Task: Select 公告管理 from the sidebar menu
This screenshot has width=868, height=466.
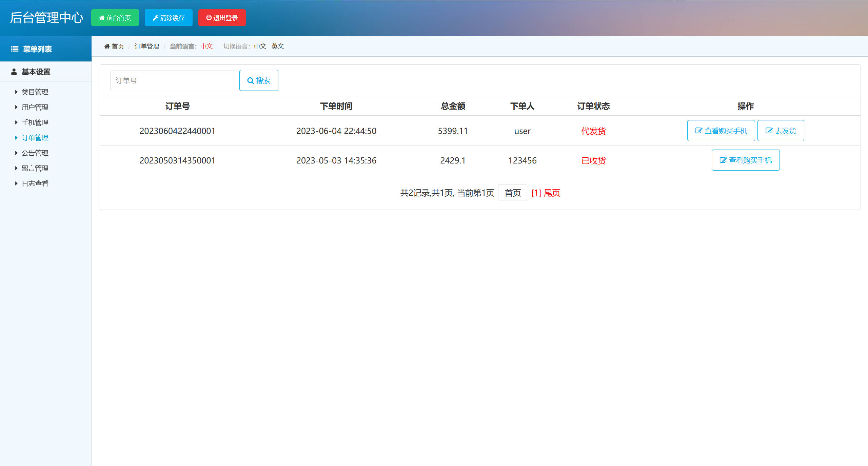Action: [x=35, y=153]
